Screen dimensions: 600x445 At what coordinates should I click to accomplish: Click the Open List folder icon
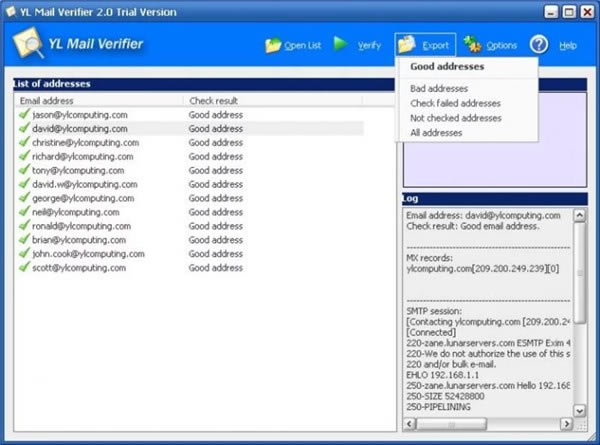coord(273,46)
